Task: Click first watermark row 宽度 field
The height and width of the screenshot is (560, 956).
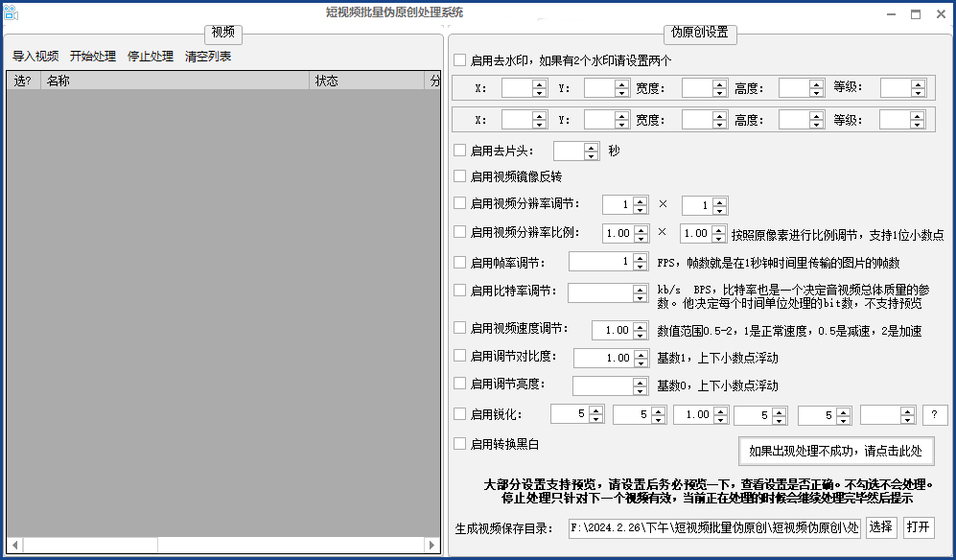Action: pyautogui.click(x=704, y=88)
